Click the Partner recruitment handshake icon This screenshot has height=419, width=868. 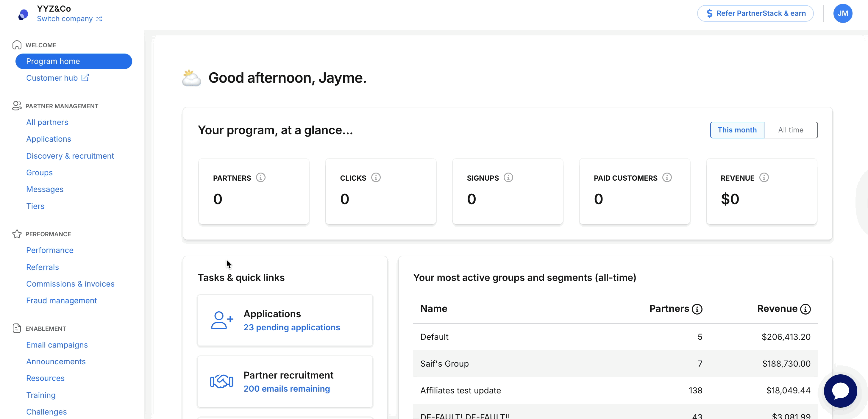[x=221, y=382]
